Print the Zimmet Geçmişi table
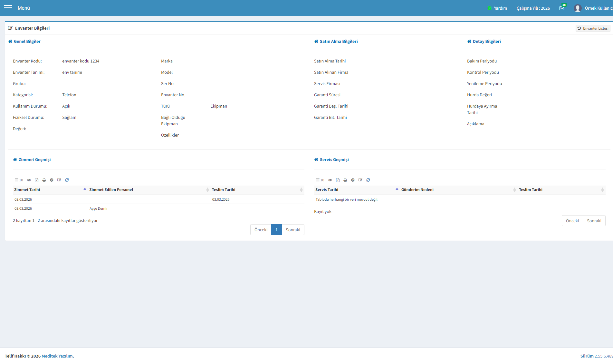 [44, 180]
